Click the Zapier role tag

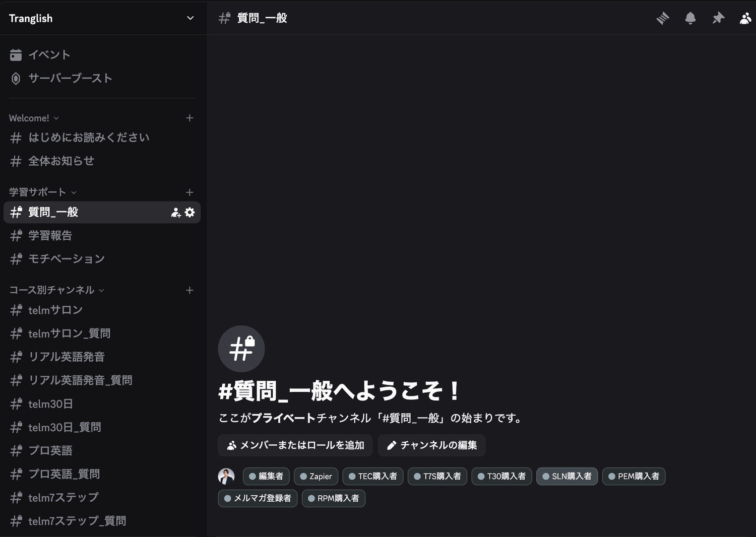pos(316,476)
